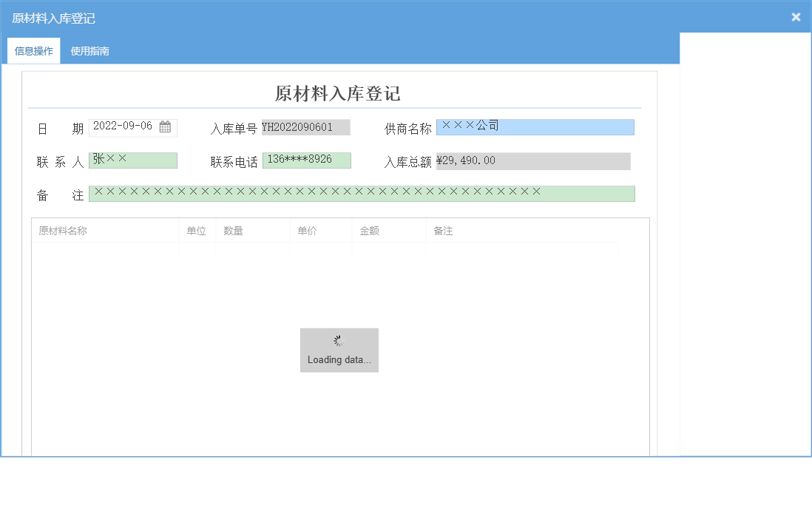Click the 日期 date field showing 2022-09-06

pyautogui.click(x=126, y=127)
